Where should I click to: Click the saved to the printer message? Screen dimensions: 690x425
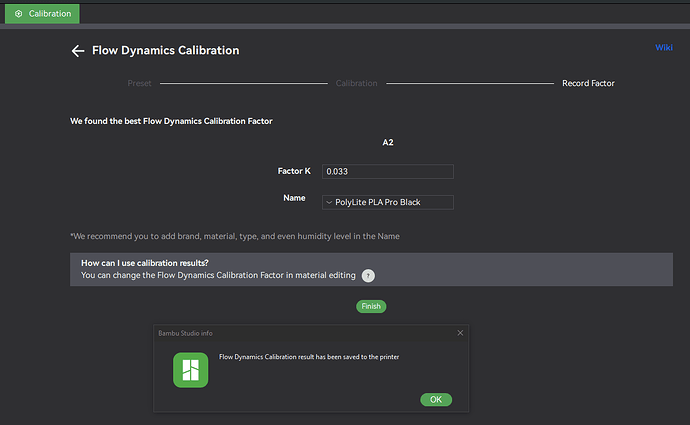tap(309, 357)
